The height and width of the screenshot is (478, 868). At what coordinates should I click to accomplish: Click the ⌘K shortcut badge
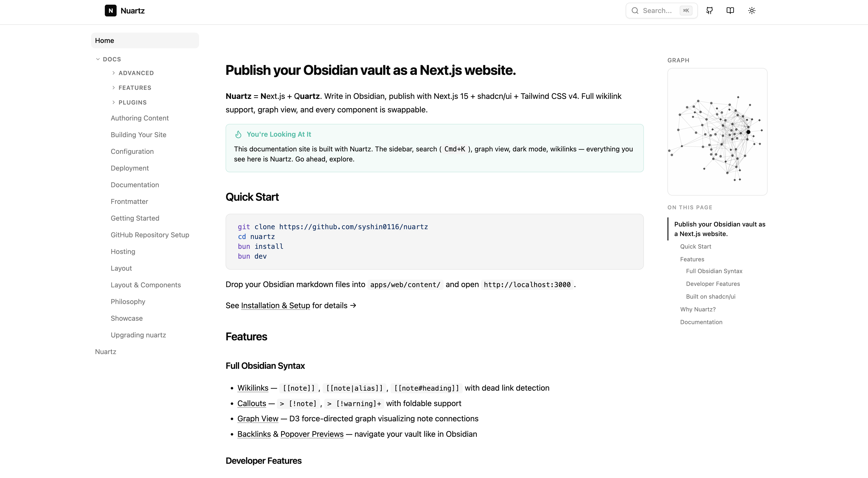(x=686, y=11)
